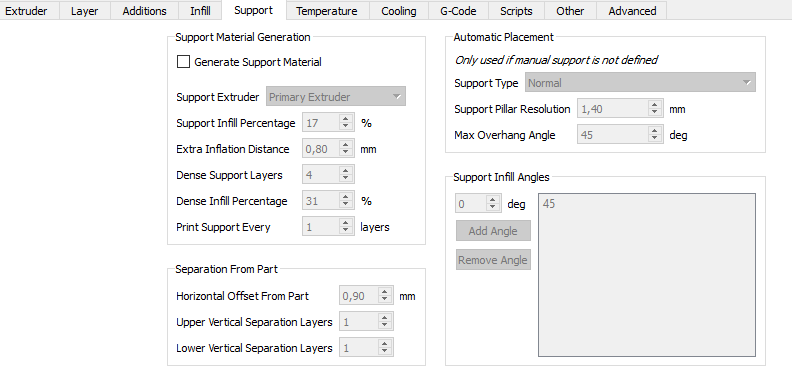
Task: Increase Dense Support Layers count
Action: (345, 171)
